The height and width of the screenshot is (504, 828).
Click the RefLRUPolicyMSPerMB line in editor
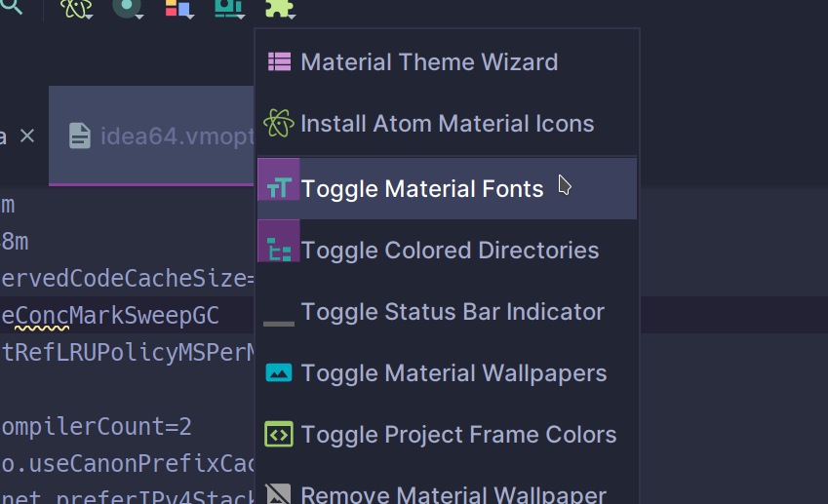127,353
